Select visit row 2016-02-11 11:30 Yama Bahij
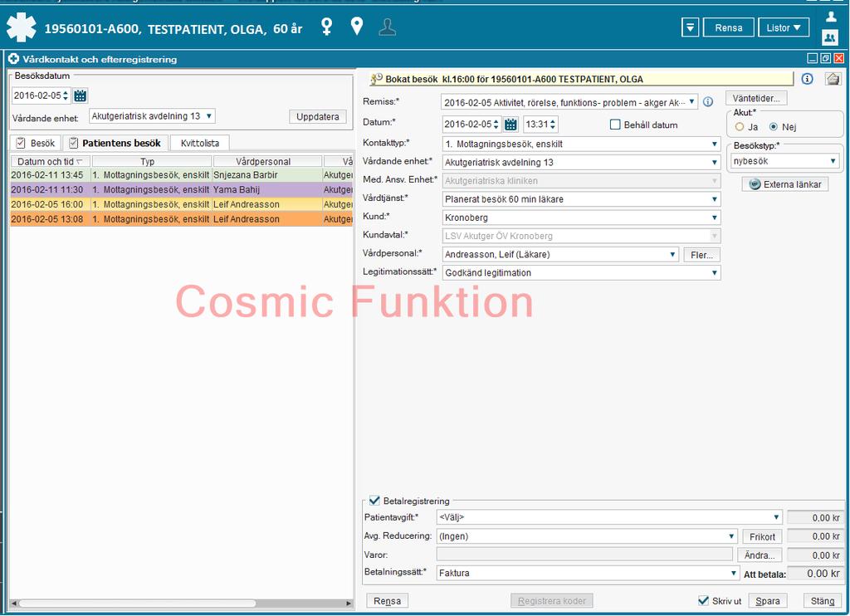This screenshot has height=616, width=850. 182,190
